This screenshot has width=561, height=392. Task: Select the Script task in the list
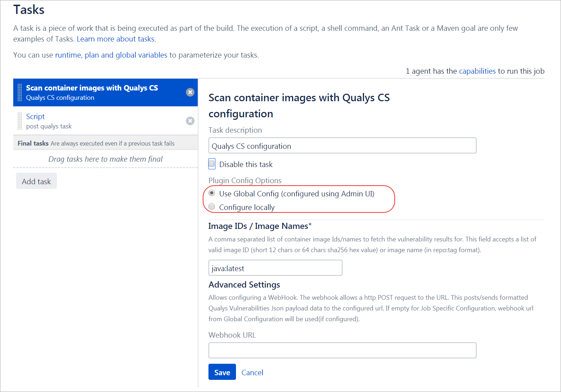pos(105,121)
